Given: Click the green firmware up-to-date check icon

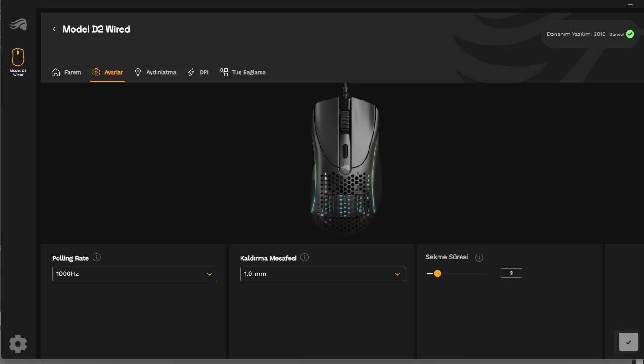Looking at the screenshot, I should (629, 34).
